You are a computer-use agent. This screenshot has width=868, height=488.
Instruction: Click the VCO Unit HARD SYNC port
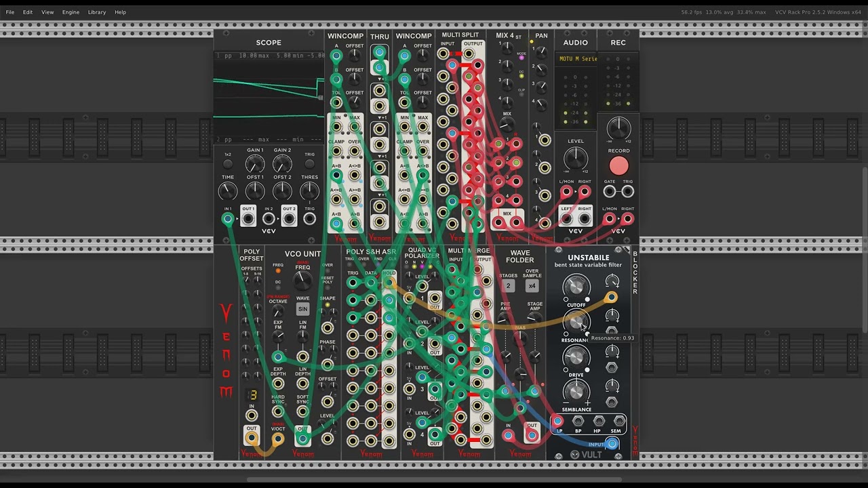(277, 411)
